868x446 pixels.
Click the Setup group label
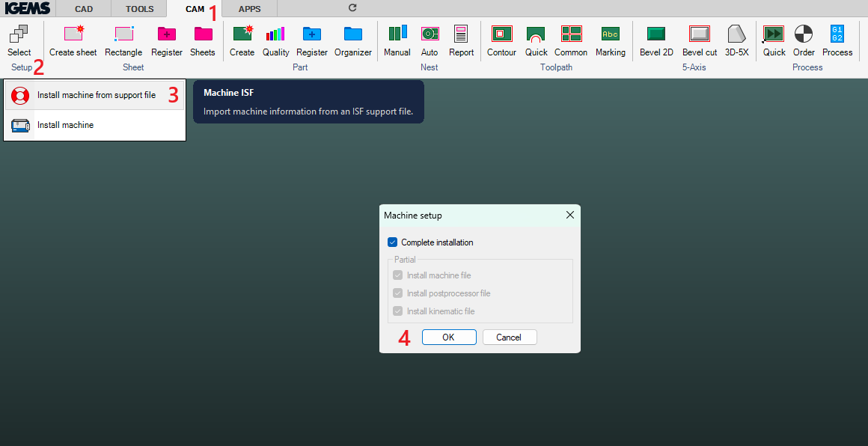pyautogui.click(x=22, y=67)
